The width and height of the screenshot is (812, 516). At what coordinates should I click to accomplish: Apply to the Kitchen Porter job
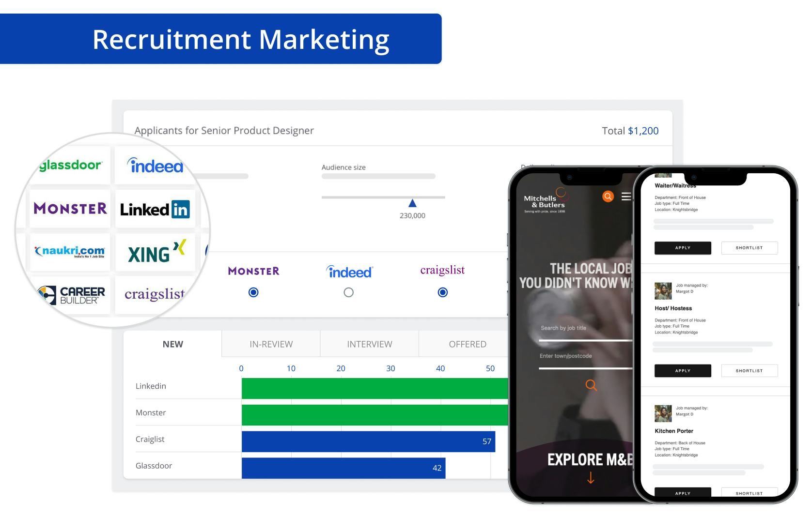coord(683,492)
